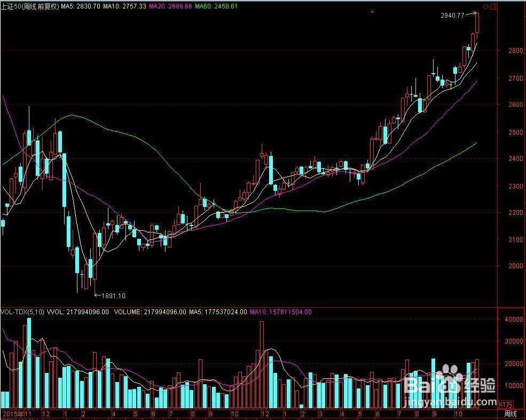Click the tallest cyan volume bar at far left
This screenshot has height=420, width=526.
pos(29,363)
